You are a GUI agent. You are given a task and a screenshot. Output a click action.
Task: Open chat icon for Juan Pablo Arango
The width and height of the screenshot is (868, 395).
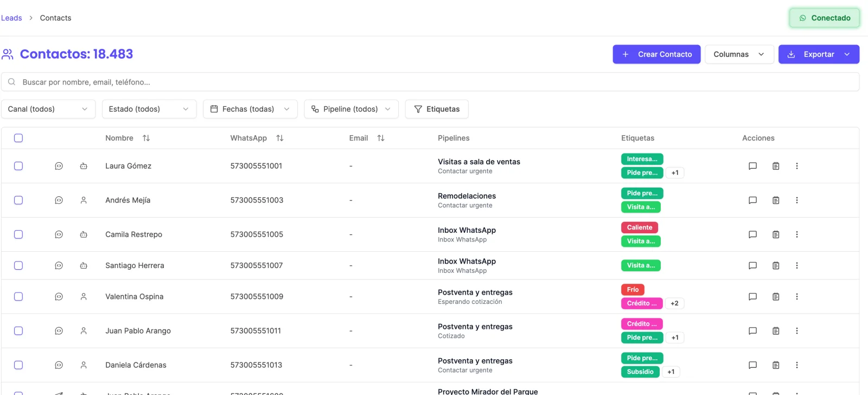pos(752,331)
